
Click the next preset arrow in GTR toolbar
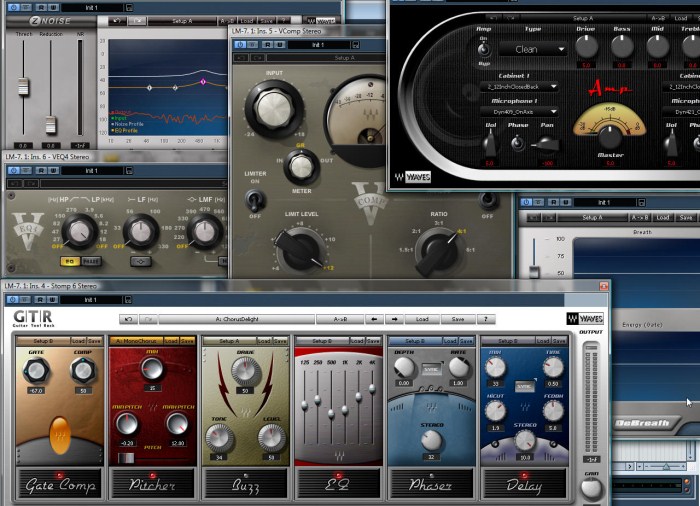394,320
